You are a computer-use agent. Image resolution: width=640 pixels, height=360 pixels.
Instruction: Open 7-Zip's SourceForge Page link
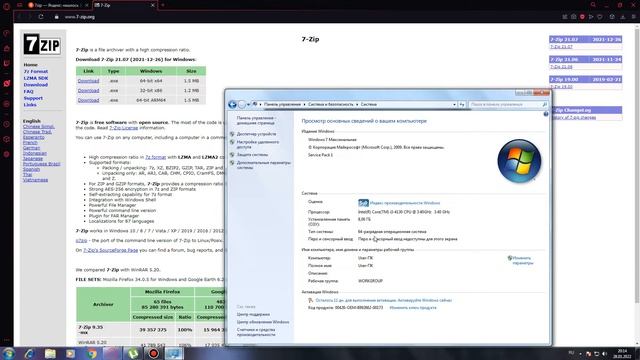[x=111, y=250]
